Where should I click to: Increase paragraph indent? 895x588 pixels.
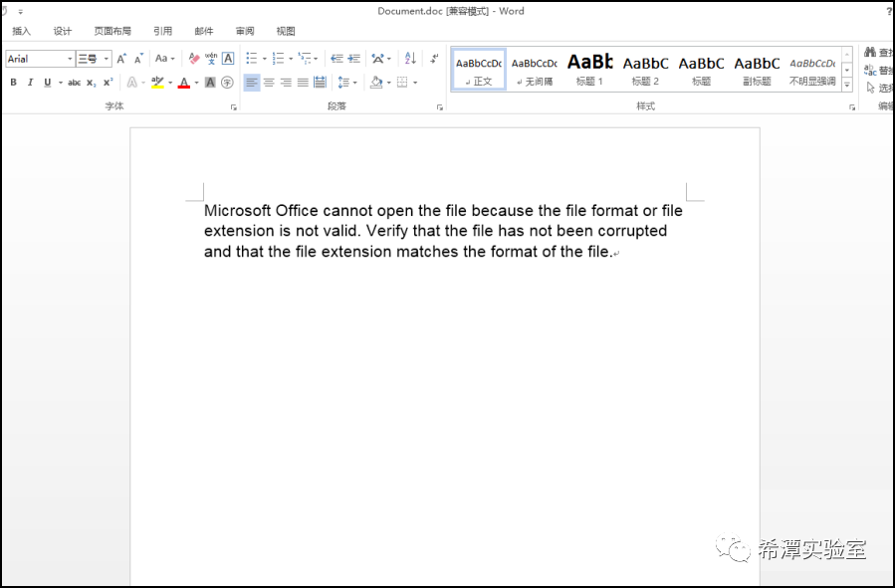pyautogui.click(x=354, y=58)
